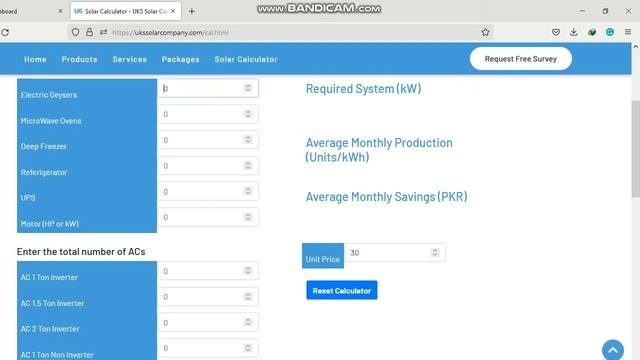
Task: Restore down the browser window
Action: [x=605, y=11]
